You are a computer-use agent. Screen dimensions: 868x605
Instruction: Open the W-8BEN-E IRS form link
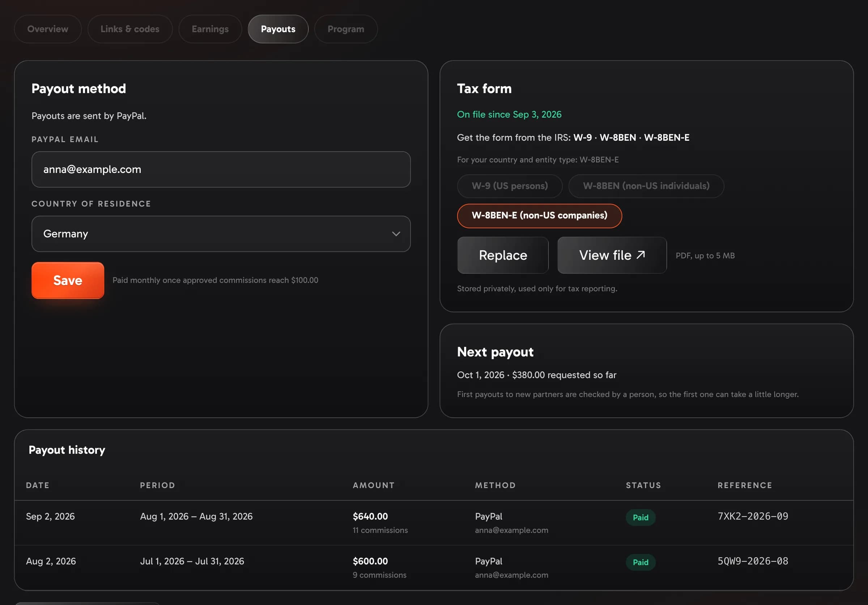coord(667,137)
